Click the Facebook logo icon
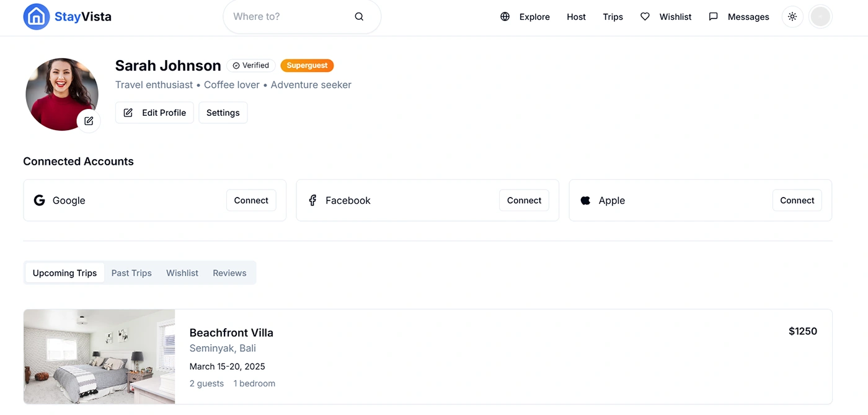Image resolution: width=868 pixels, height=415 pixels. [x=312, y=200]
